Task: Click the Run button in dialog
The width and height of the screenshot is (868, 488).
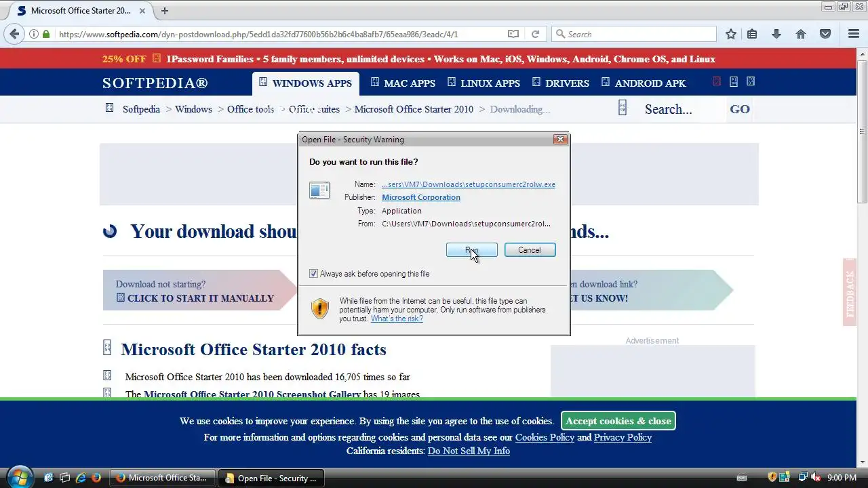Action: click(x=472, y=250)
